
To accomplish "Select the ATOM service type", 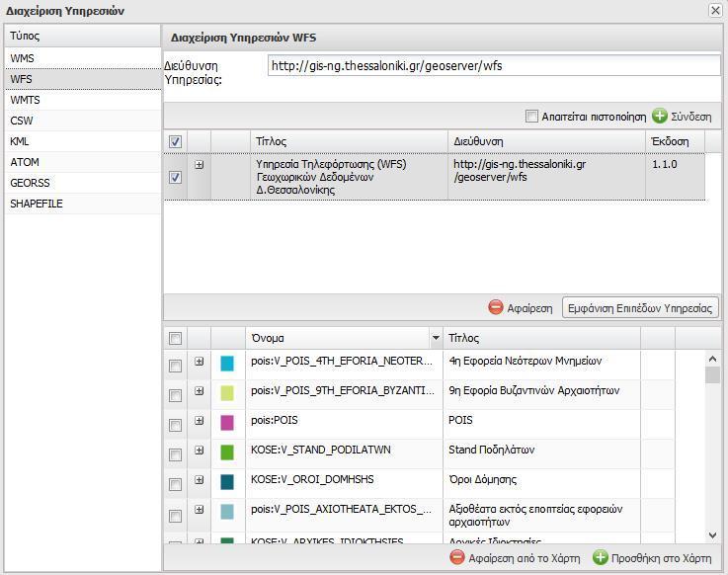I will click(83, 162).
